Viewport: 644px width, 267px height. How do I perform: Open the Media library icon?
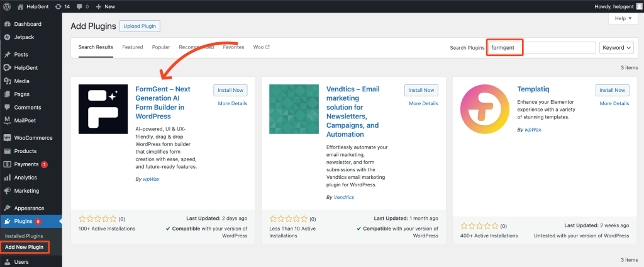(7, 81)
